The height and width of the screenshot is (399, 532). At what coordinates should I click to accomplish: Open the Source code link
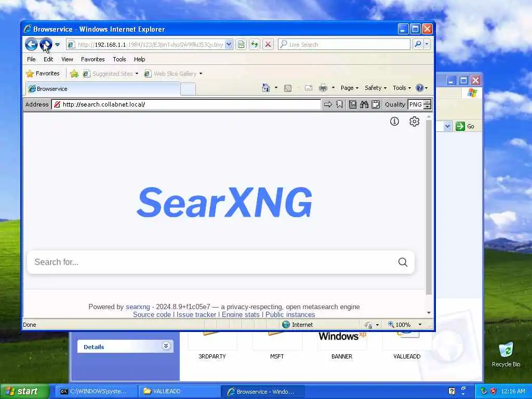point(152,314)
